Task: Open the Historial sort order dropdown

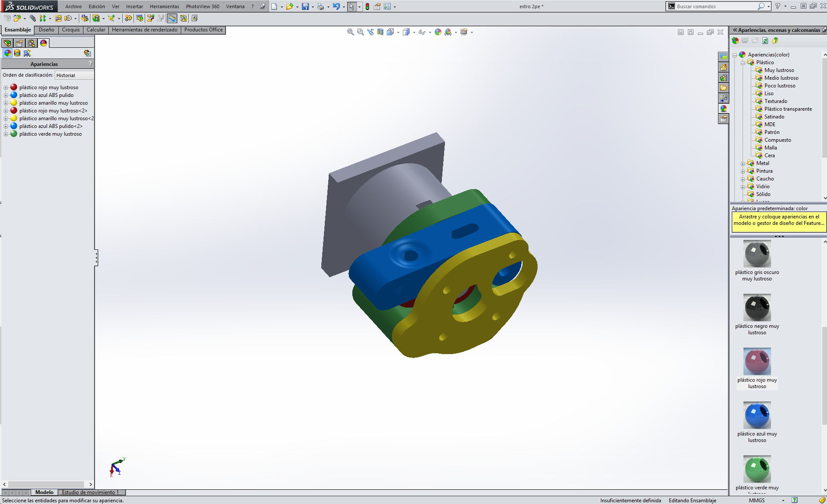Action: (75, 75)
